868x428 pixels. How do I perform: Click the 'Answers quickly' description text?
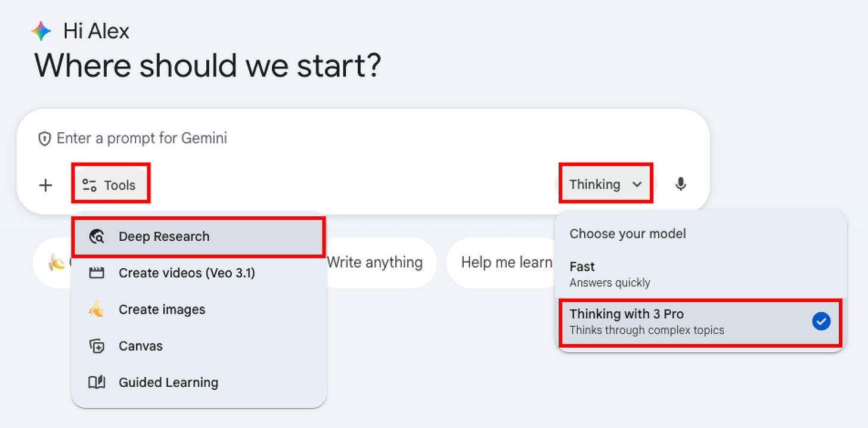(x=610, y=283)
